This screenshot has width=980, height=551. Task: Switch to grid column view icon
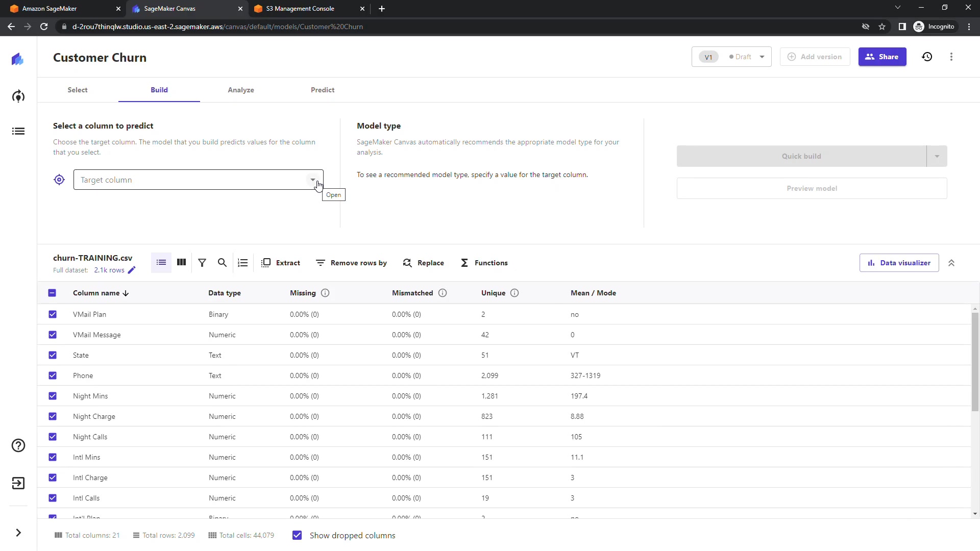[181, 262]
